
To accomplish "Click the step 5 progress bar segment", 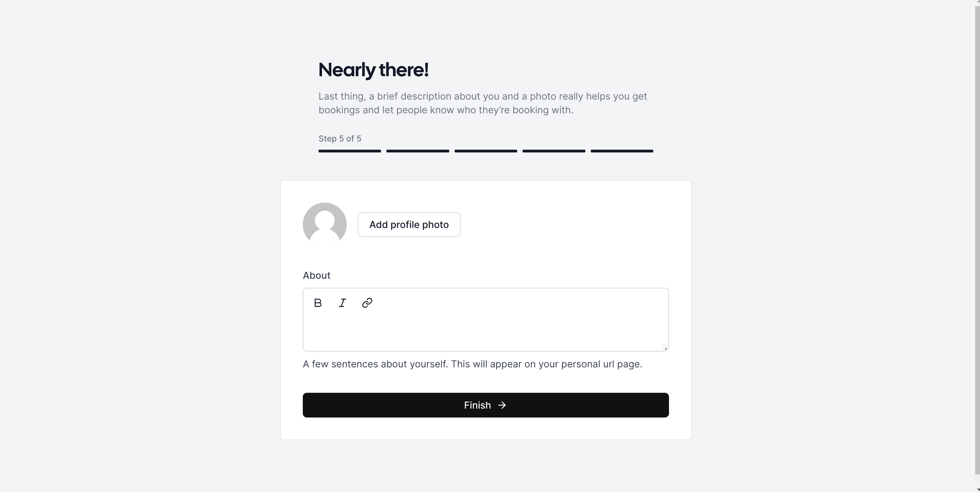I will pos(622,151).
